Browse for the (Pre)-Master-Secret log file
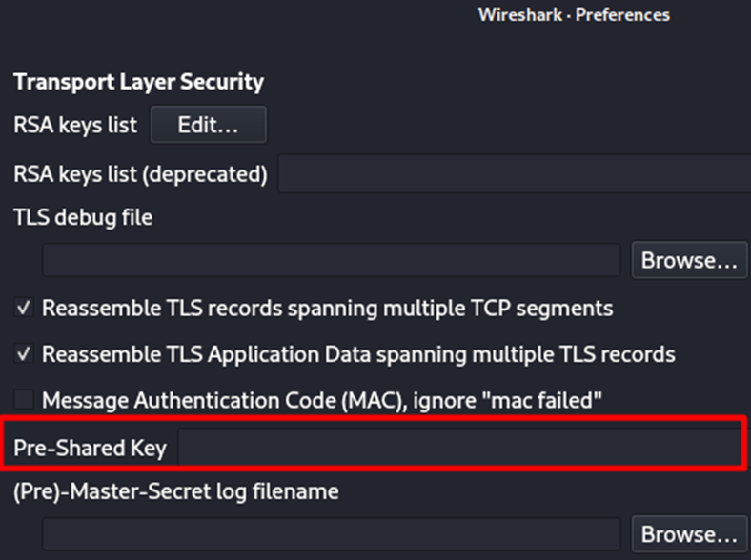Viewport: 751px width, 560px height. pyautogui.click(x=689, y=534)
